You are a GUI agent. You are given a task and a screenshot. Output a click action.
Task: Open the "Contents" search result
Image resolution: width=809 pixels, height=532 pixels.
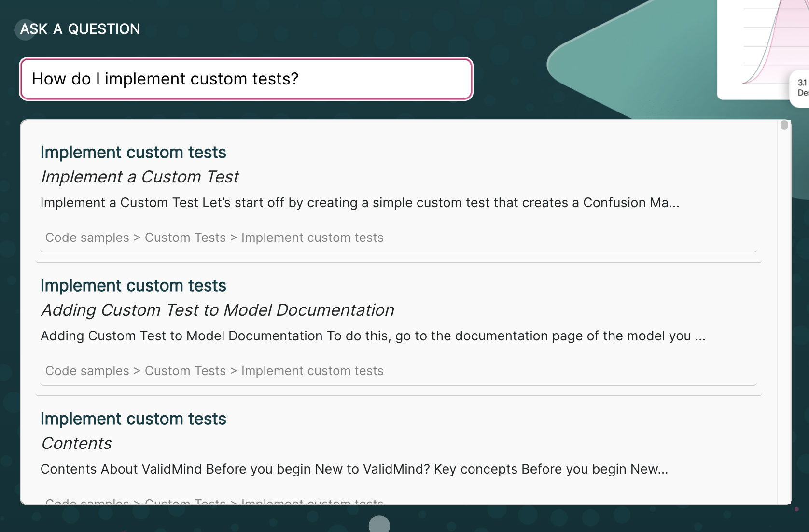coord(76,443)
